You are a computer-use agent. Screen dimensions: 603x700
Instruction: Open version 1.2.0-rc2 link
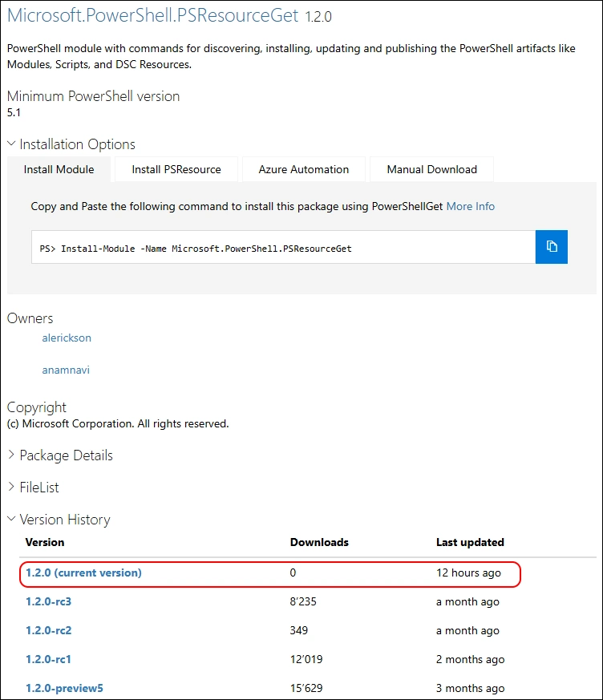(x=49, y=630)
